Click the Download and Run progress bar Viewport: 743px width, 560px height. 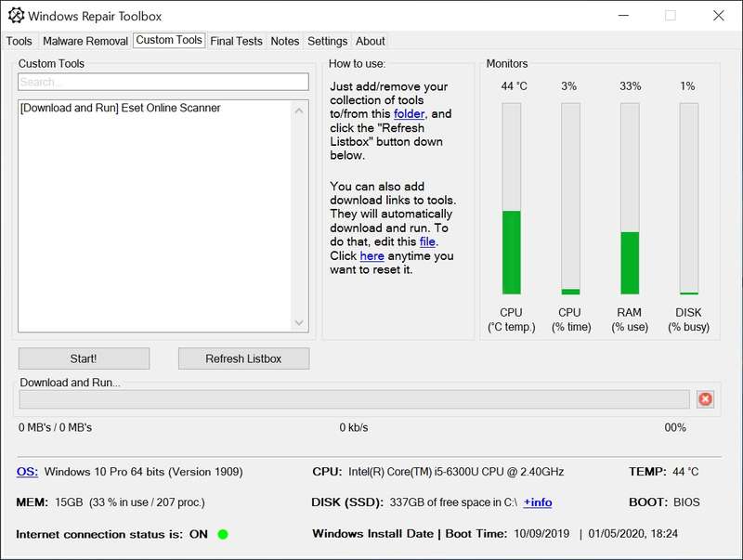(x=354, y=399)
